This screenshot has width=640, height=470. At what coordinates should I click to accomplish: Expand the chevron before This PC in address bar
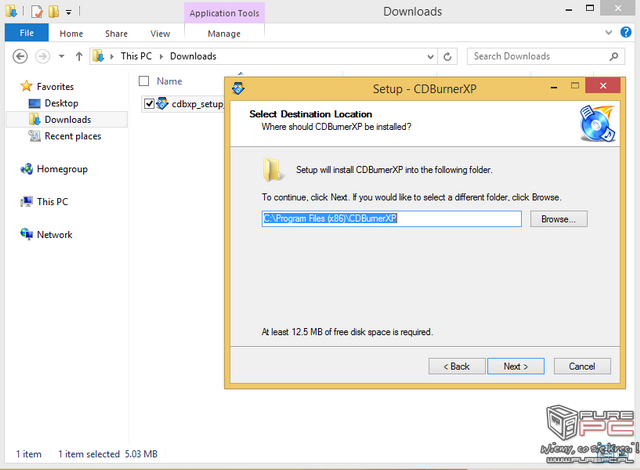point(112,57)
